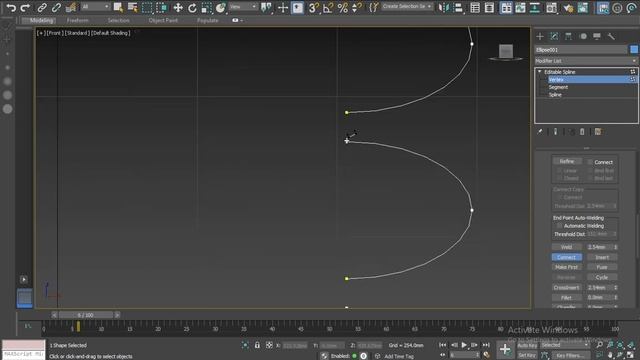Enable the Automatic Welding checkbox
The height and width of the screenshot is (360, 640).
560,226
